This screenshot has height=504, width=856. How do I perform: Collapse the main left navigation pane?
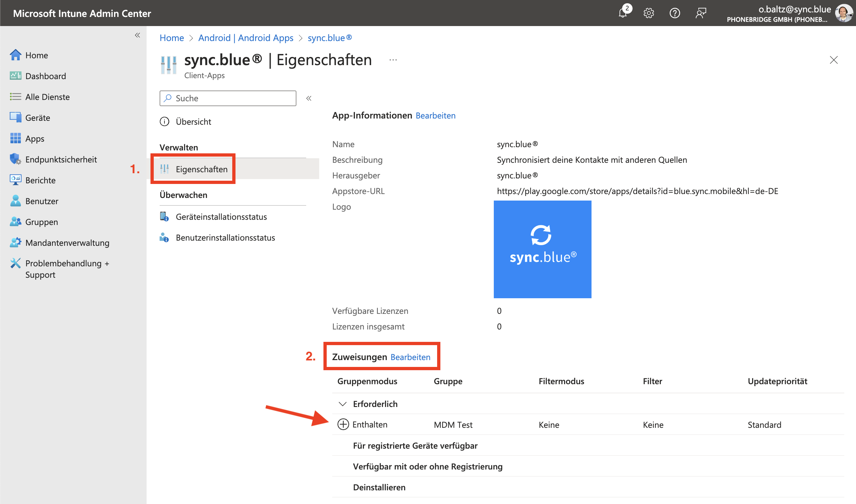tap(137, 35)
